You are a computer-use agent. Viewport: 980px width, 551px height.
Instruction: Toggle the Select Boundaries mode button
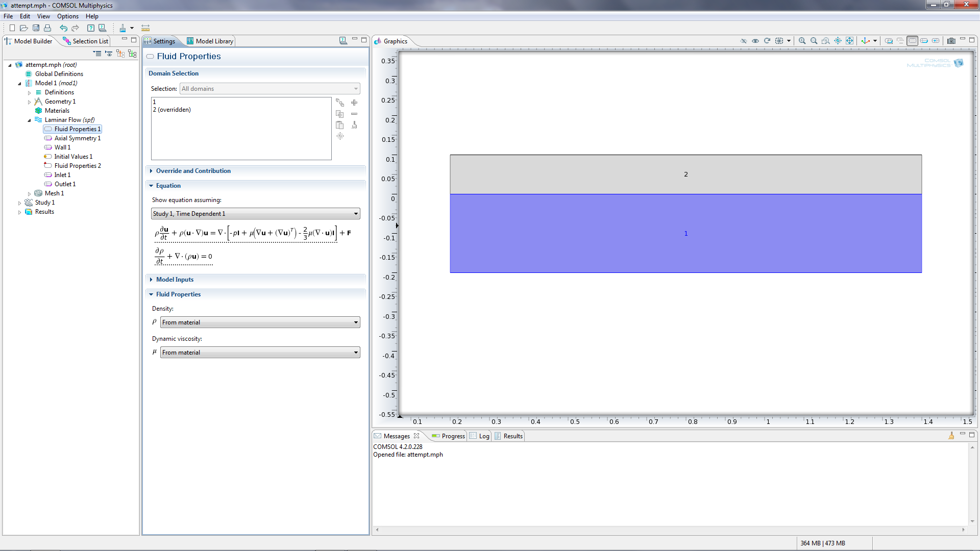pos(924,41)
